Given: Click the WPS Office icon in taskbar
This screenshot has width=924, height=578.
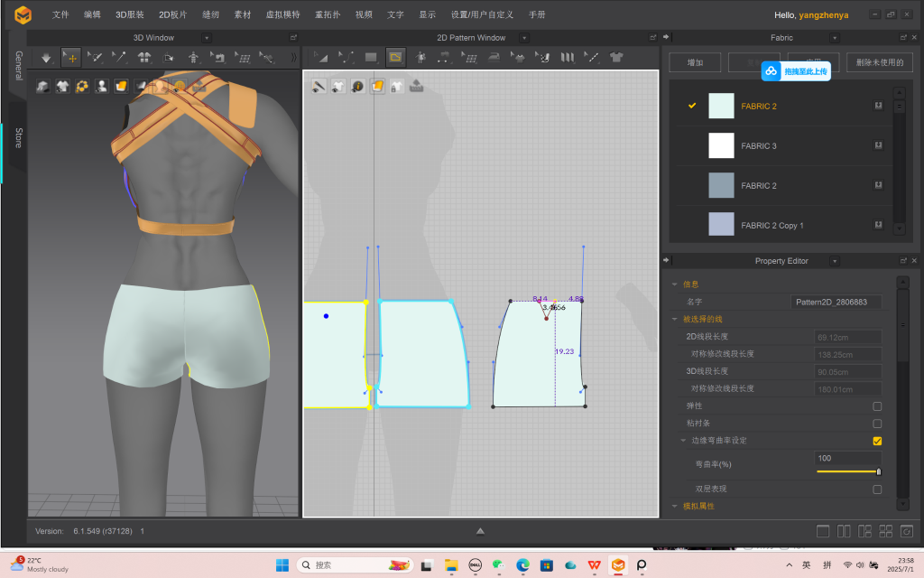Looking at the screenshot, I should [595, 565].
